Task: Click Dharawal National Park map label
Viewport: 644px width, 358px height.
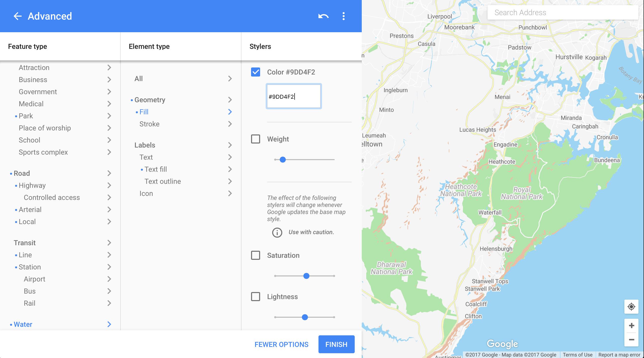Action: click(391, 268)
